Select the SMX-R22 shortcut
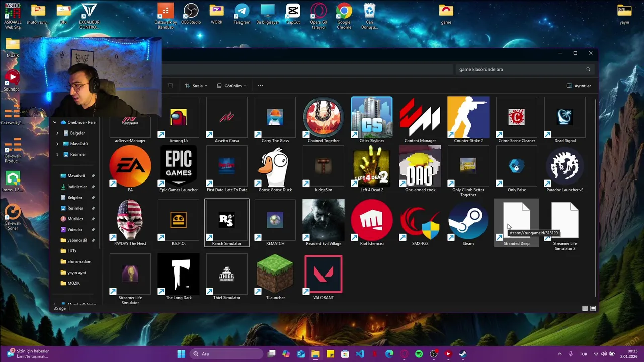This screenshot has width=644, height=362. [x=420, y=223]
